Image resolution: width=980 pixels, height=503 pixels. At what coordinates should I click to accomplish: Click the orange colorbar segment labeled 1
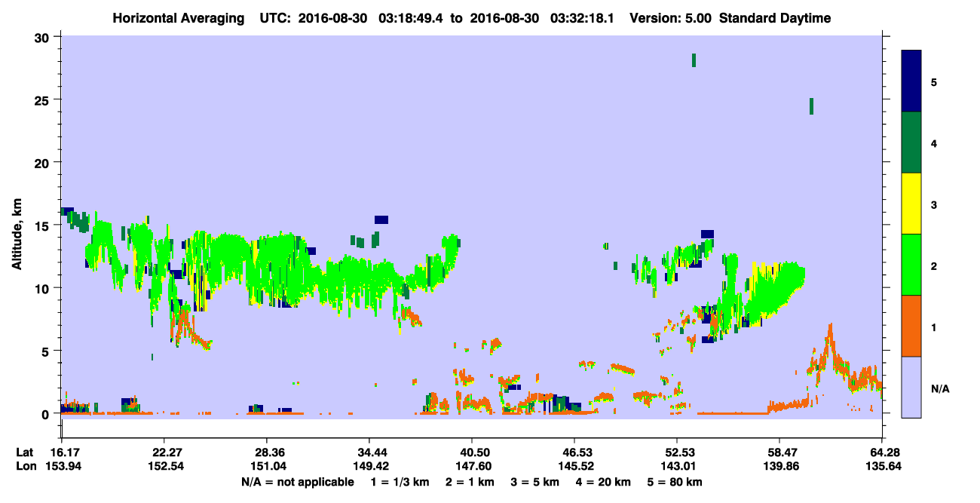click(x=911, y=326)
